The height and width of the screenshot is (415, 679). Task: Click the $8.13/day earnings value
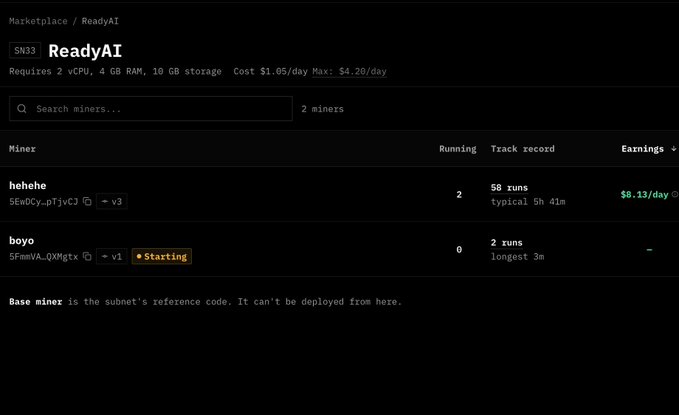point(644,195)
